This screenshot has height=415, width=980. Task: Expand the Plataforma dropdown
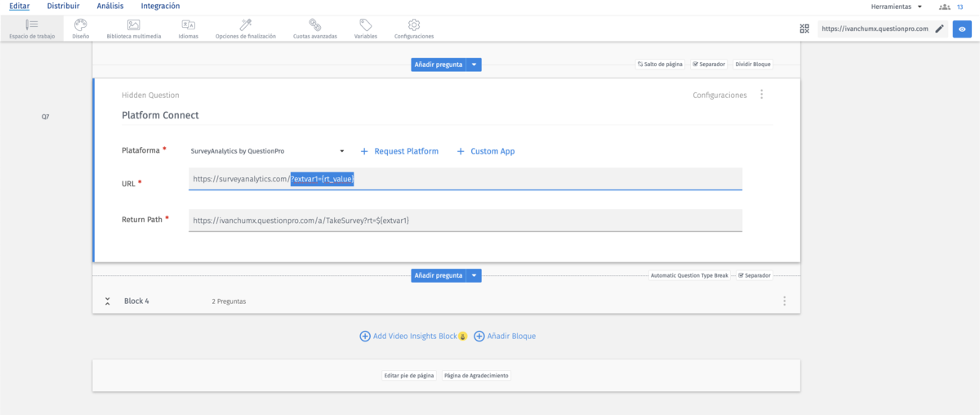[341, 151]
